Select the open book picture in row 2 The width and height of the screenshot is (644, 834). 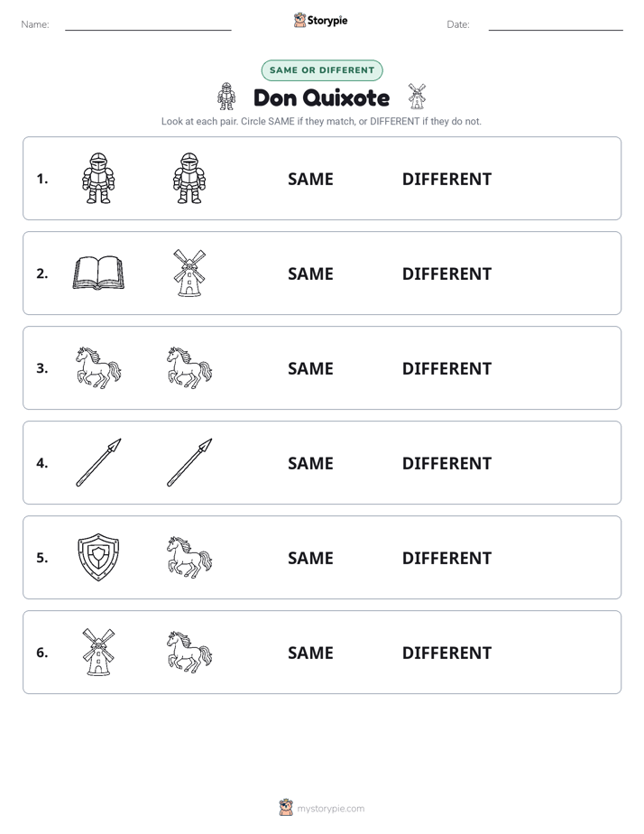pos(98,273)
